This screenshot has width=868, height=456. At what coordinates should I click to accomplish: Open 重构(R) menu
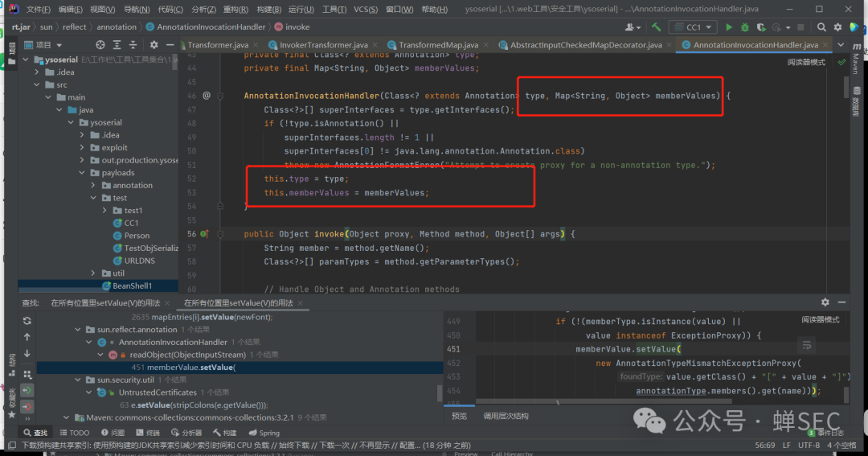[x=235, y=10]
